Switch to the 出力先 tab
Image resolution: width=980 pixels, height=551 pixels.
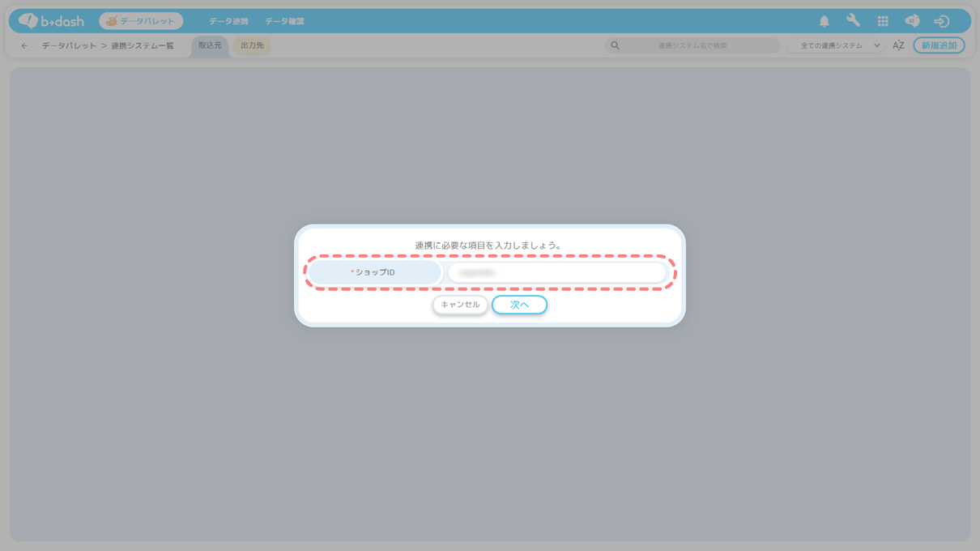click(252, 45)
